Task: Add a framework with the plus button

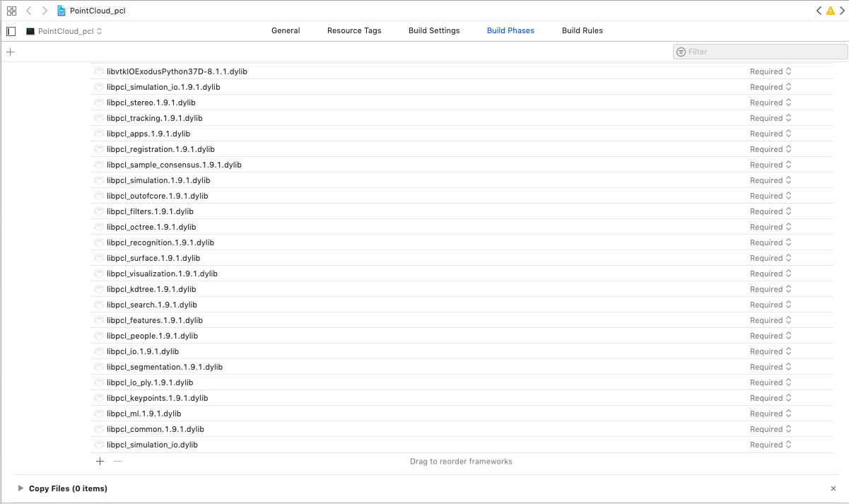Action: pos(100,461)
